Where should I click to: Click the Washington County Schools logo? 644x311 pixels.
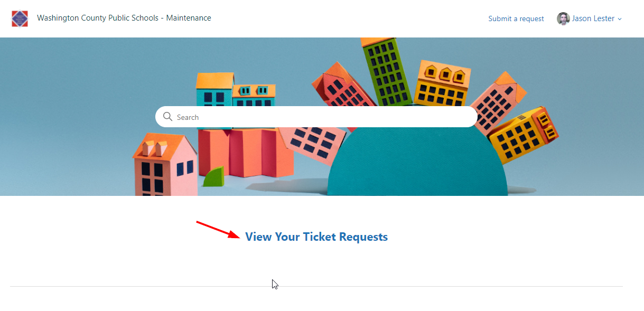click(20, 18)
